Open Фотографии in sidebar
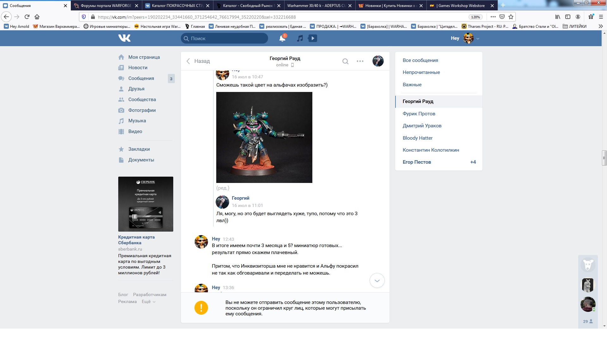Viewport: 607px width, 364px height. (x=142, y=110)
